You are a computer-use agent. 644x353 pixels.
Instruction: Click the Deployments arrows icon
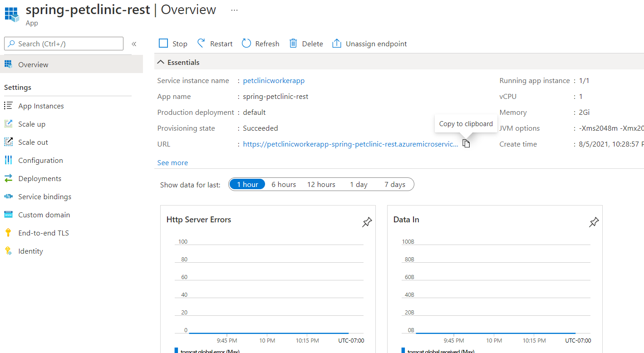tap(8, 178)
